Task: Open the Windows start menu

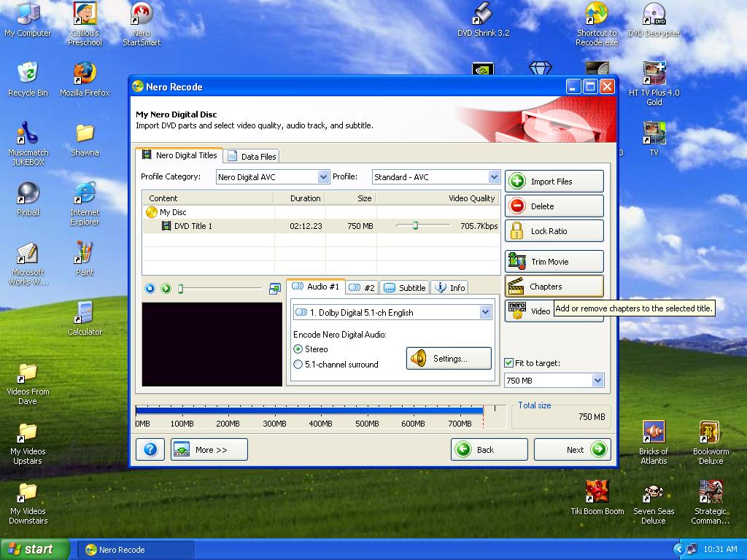Action: click(x=34, y=549)
